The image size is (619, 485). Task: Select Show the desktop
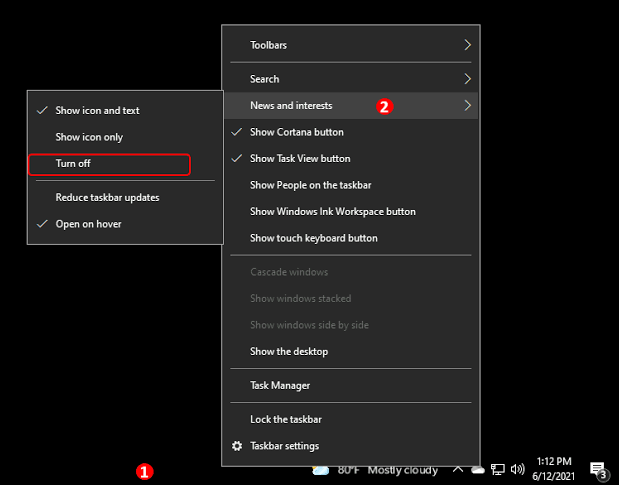pyautogui.click(x=351, y=351)
